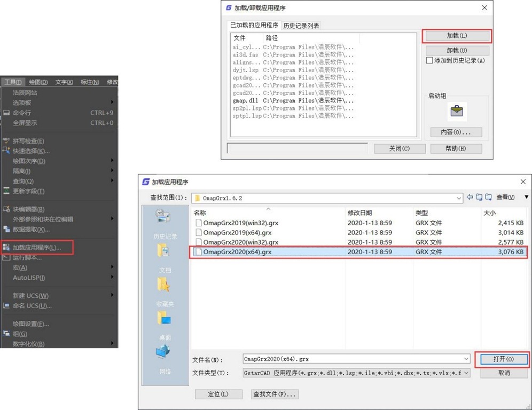Expand the 文件名 filename dropdown arrow
The height and width of the screenshot is (410, 532).
(x=466, y=359)
